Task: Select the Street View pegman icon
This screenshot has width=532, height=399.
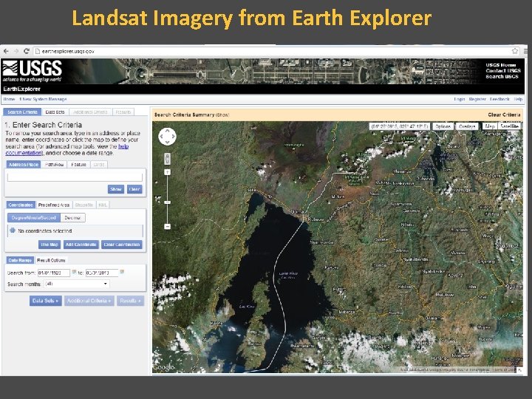Action: [167, 158]
